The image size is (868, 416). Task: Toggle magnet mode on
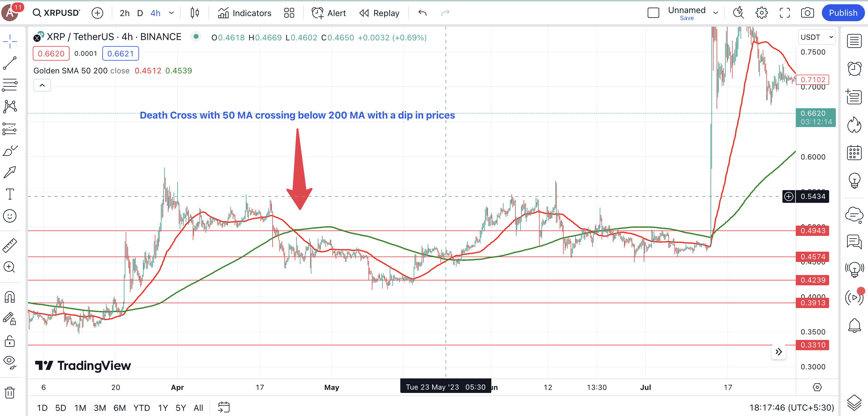[x=10, y=297]
